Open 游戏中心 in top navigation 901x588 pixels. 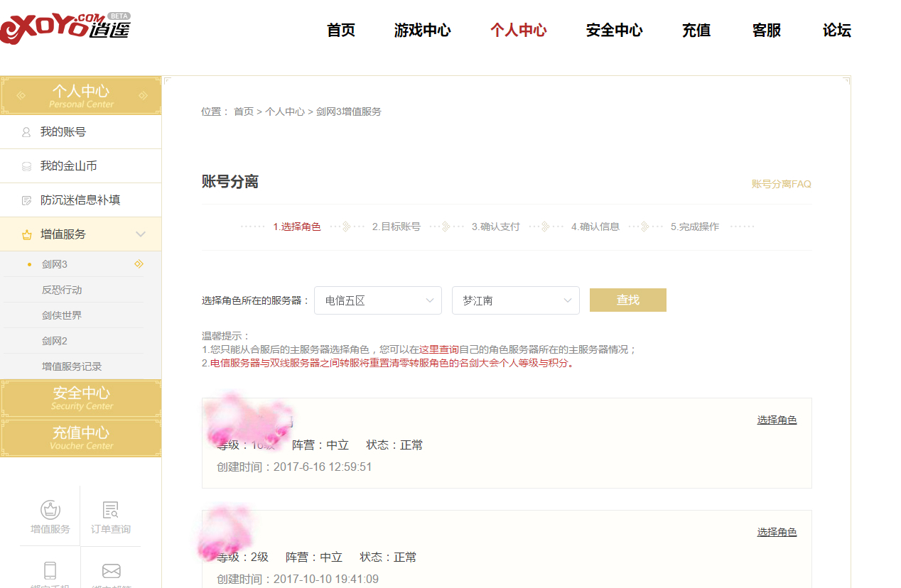423,31
